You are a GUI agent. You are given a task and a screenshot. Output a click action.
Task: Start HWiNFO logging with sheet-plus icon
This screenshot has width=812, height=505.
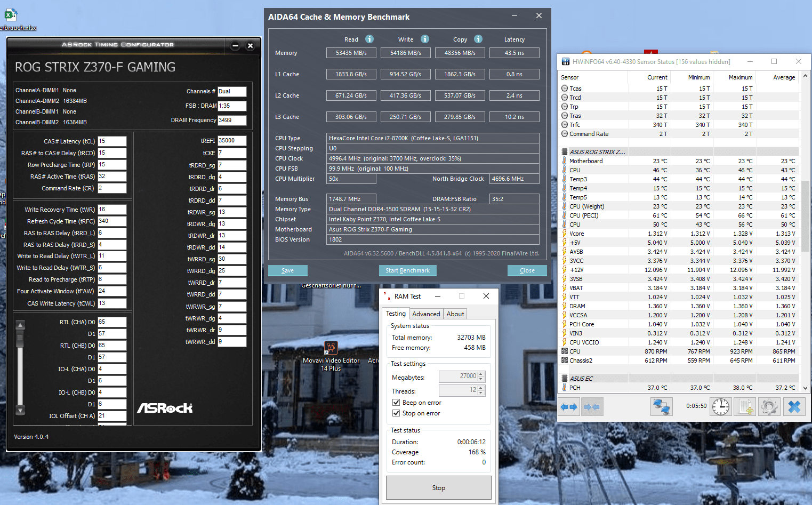(745, 407)
